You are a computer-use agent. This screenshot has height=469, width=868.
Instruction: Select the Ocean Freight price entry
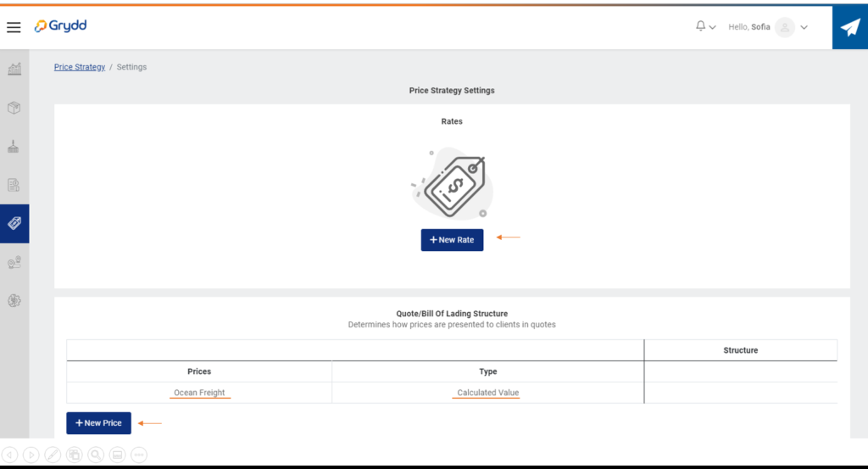tap(199, 393)
